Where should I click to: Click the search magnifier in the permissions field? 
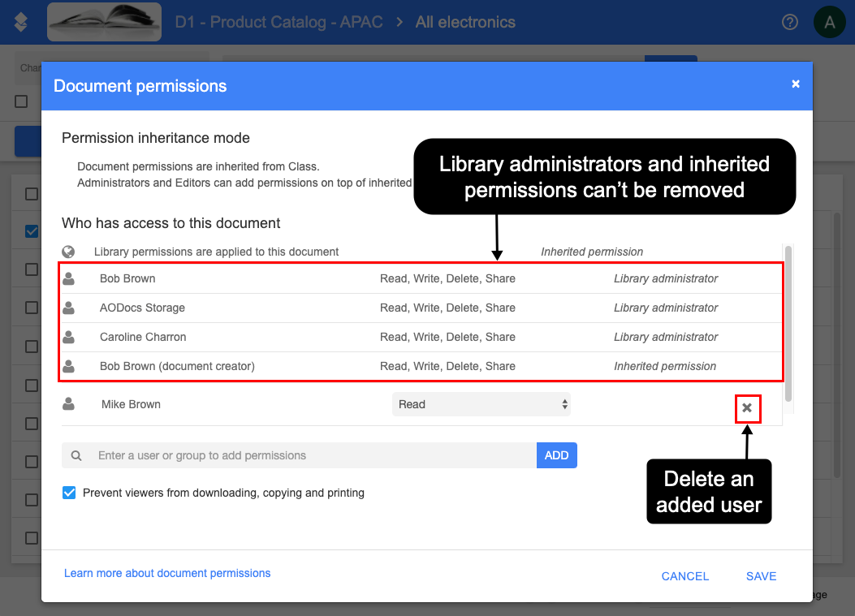(76, 455)
